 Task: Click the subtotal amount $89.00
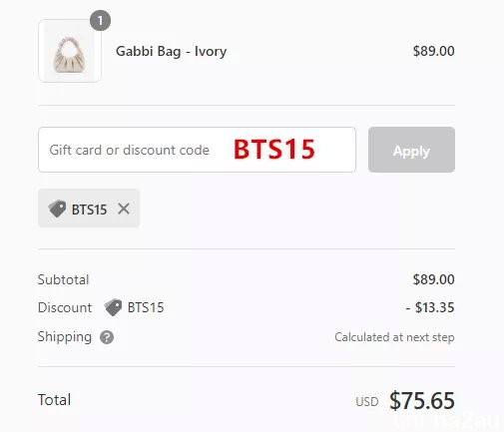click(433, 279)
